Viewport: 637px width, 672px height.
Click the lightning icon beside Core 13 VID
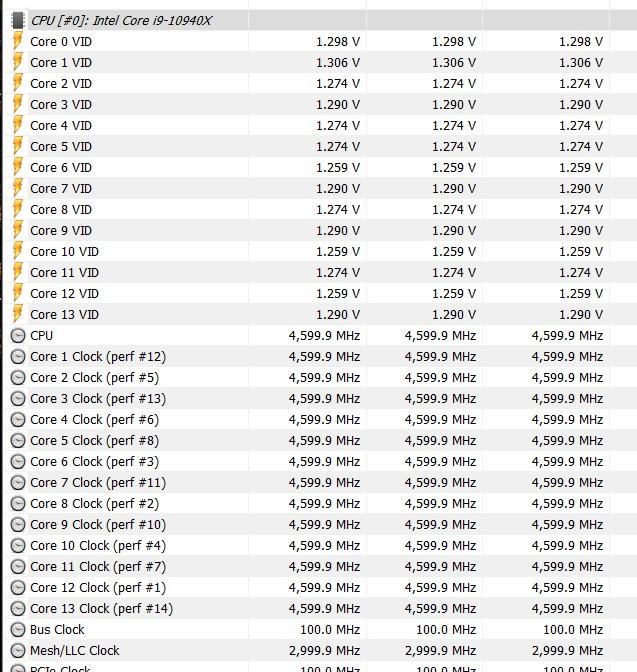pos(18,314)
